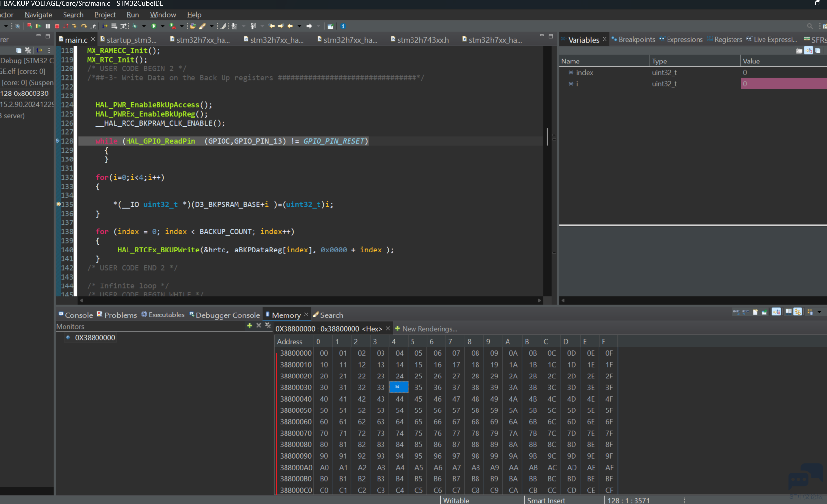Open the Run configuration dropdown arrow
The height and width of the screenshot is (504, 827).
coord(162,26)
